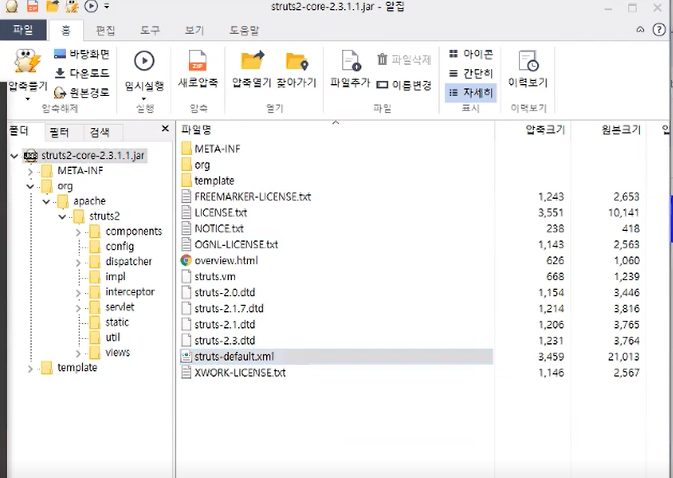Open the help question mark icon
Screen dimensions: 673x478
coord(659,30)
